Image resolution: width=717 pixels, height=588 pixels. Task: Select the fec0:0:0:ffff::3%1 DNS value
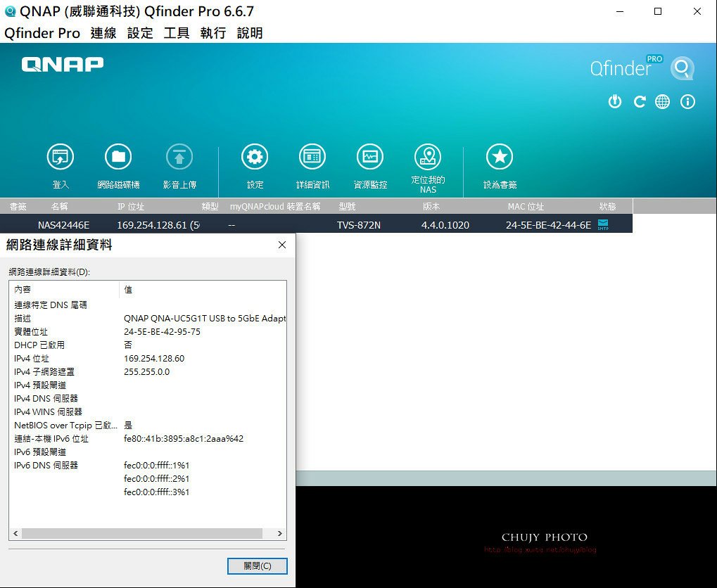[x=156, y=492]
